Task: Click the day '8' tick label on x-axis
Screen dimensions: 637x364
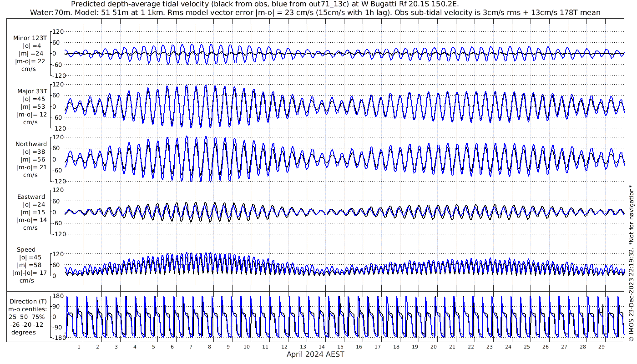Action: (x=209, y=347)
